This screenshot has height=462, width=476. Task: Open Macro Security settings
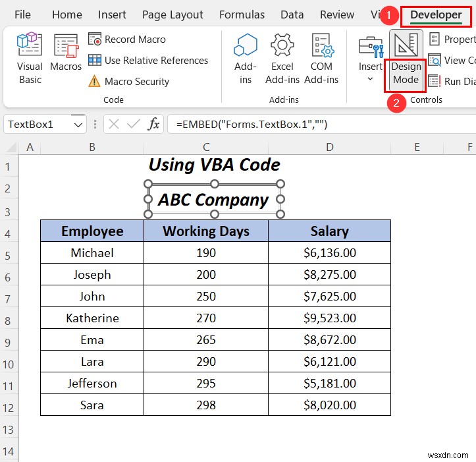pos(129,81)
